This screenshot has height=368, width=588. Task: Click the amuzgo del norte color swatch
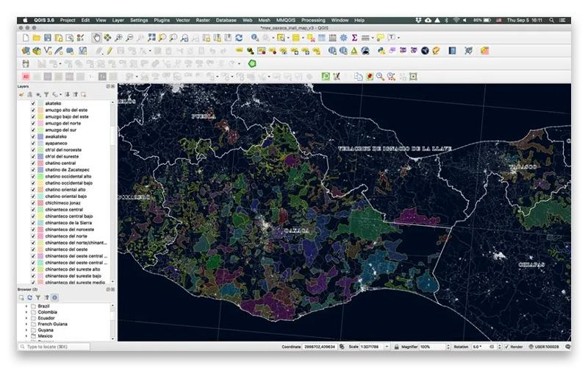(x=40, y=123)
